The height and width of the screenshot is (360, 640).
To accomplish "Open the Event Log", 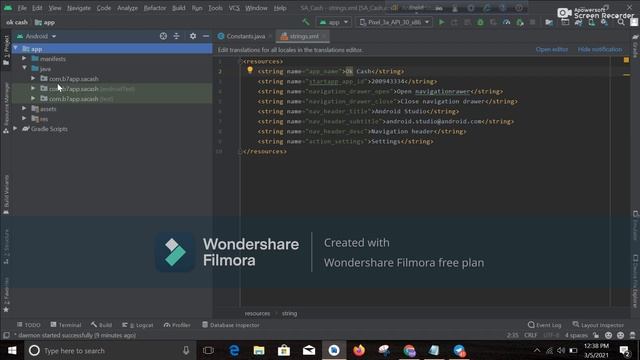I will [544, 325].
